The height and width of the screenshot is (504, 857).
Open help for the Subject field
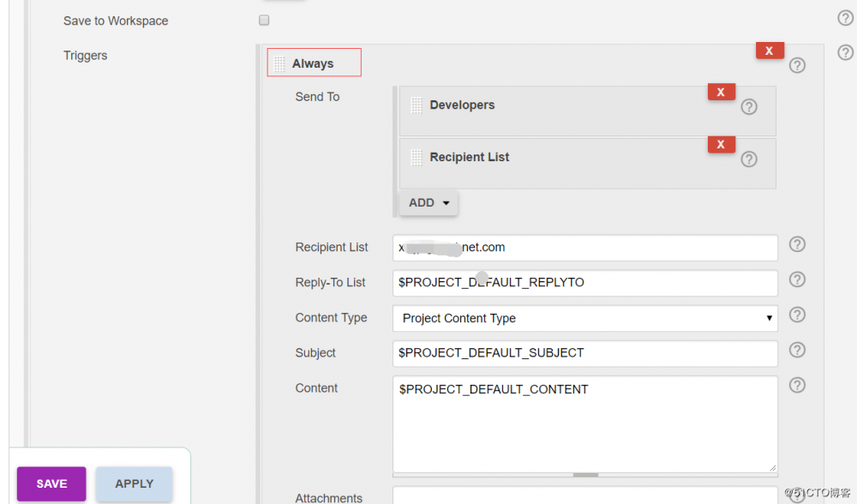click(797, 350)
